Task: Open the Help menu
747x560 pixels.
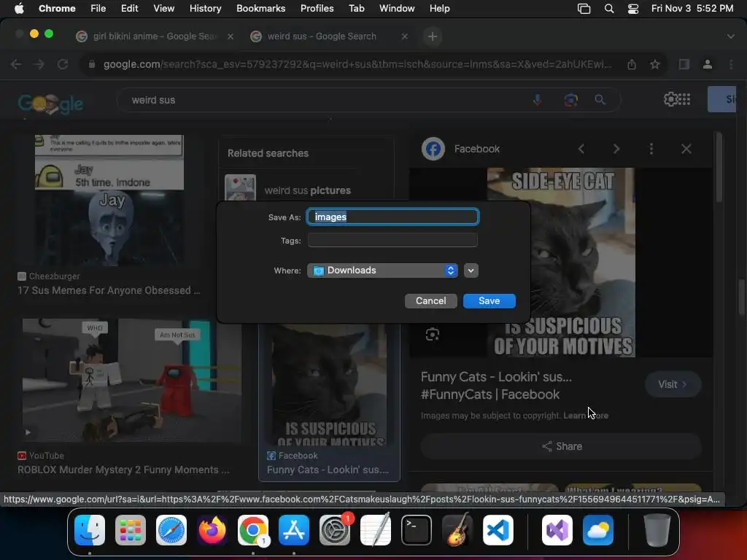Action: coord(439,8)
